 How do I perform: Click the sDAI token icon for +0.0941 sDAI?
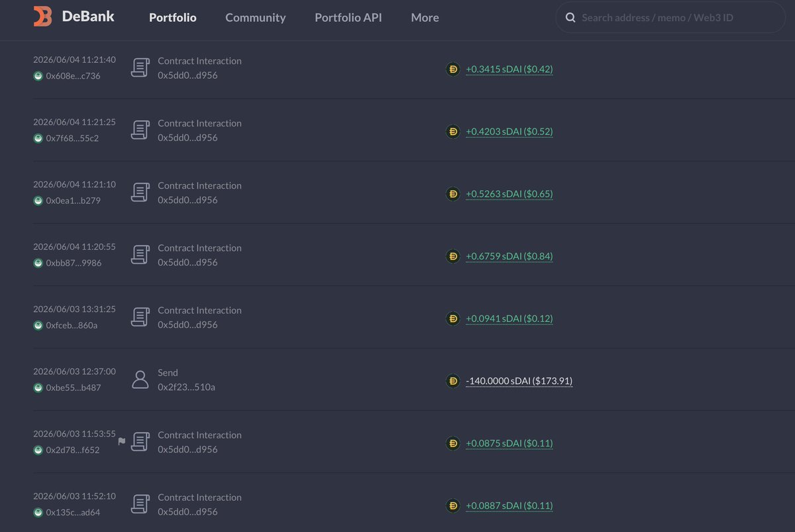[x=453, y=318]
